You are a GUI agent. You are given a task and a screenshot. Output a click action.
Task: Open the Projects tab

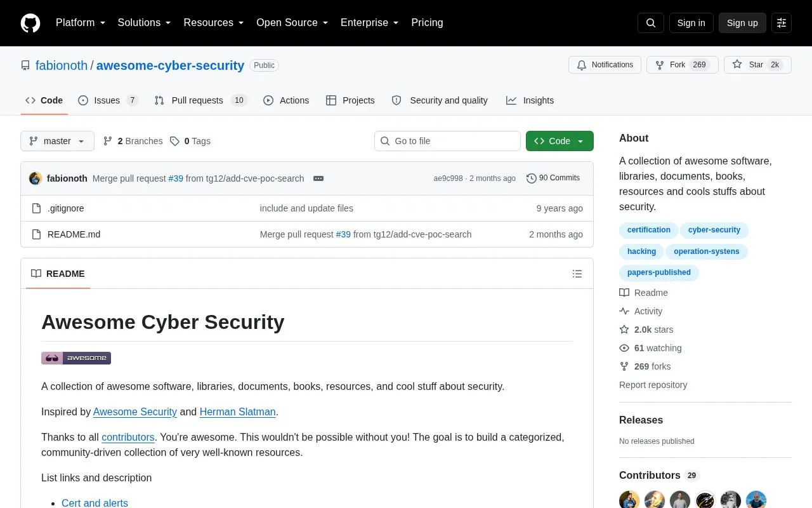(x=350, y=100)
